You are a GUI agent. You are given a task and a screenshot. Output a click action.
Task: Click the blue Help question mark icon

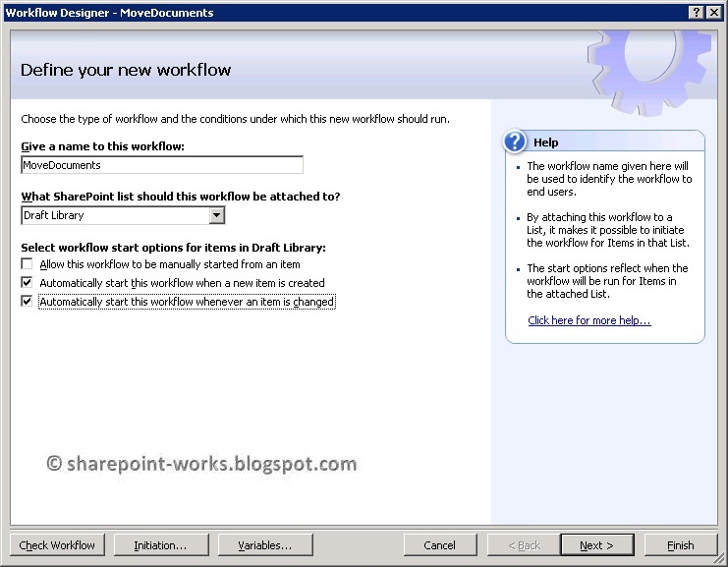click(x=515, y=142)
